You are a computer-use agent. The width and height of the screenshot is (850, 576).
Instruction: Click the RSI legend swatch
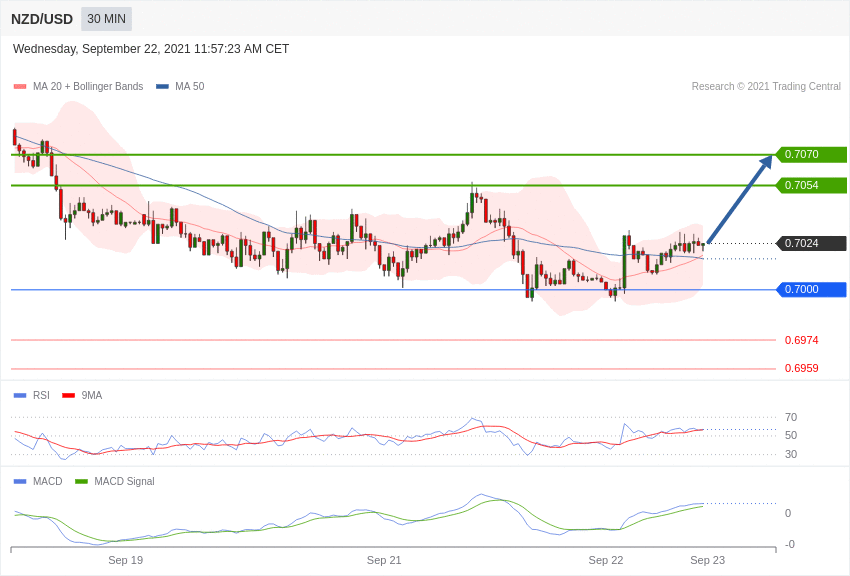click(20, 396)
